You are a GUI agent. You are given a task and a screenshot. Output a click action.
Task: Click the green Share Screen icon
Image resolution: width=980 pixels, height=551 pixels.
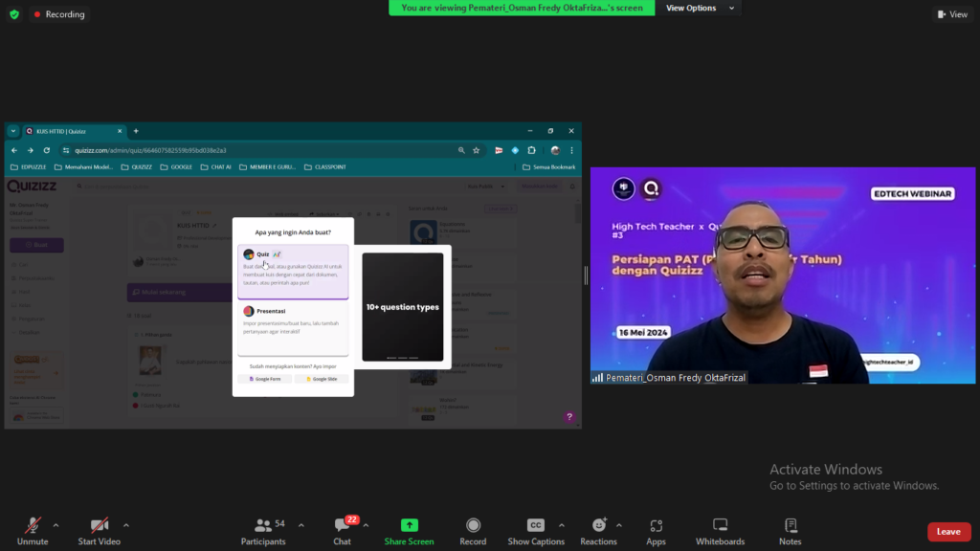pos(409,526)
